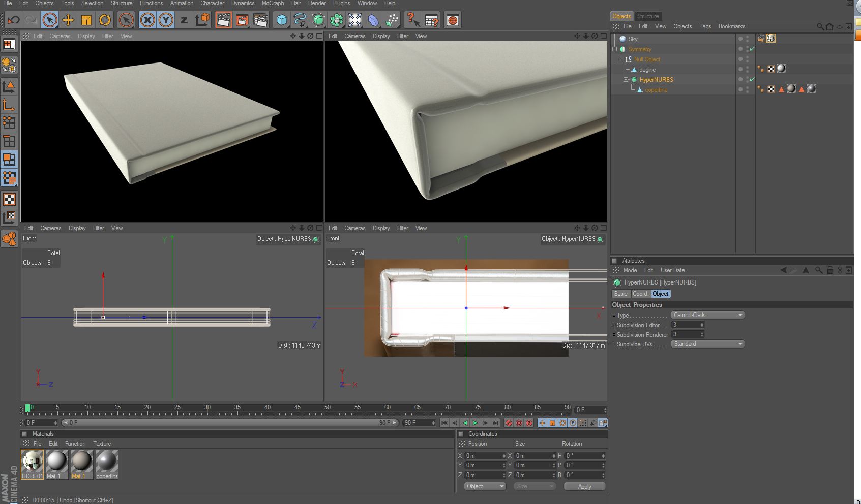Select the Scale tool in the top toolbar
861x504 pixels.
(86, 20)
